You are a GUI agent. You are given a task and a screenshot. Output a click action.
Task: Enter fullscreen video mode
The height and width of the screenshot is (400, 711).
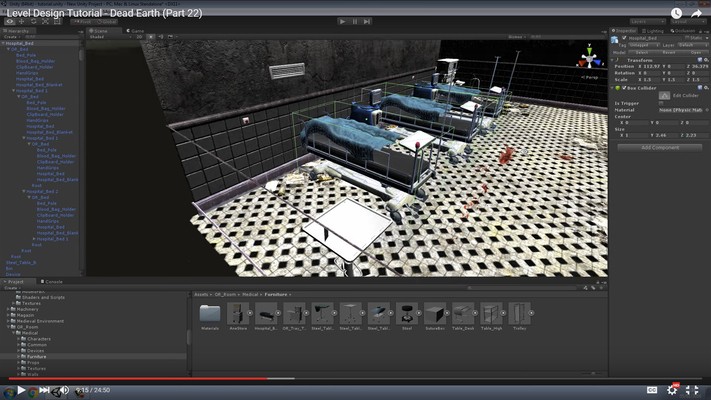(693, 390)
